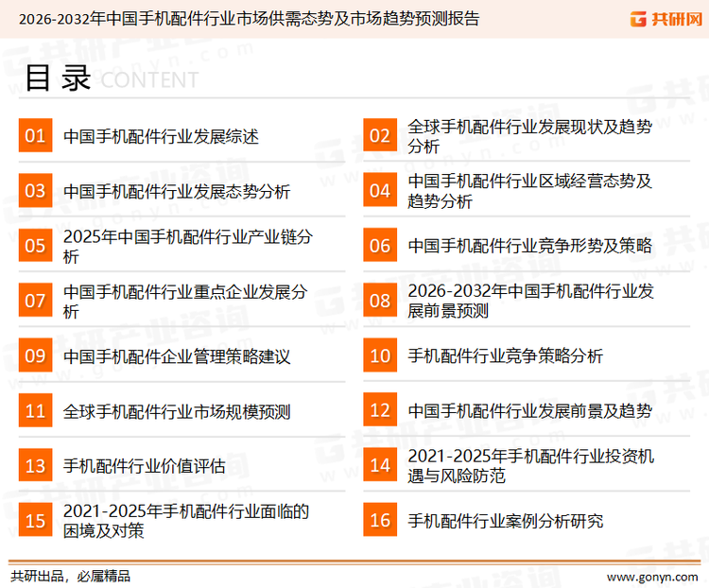This screenshot has width=709, height=588.
Task: Open chapter 2021-2025年手机配件行业面临的困境及对策
Action: [x=186, y=521]
